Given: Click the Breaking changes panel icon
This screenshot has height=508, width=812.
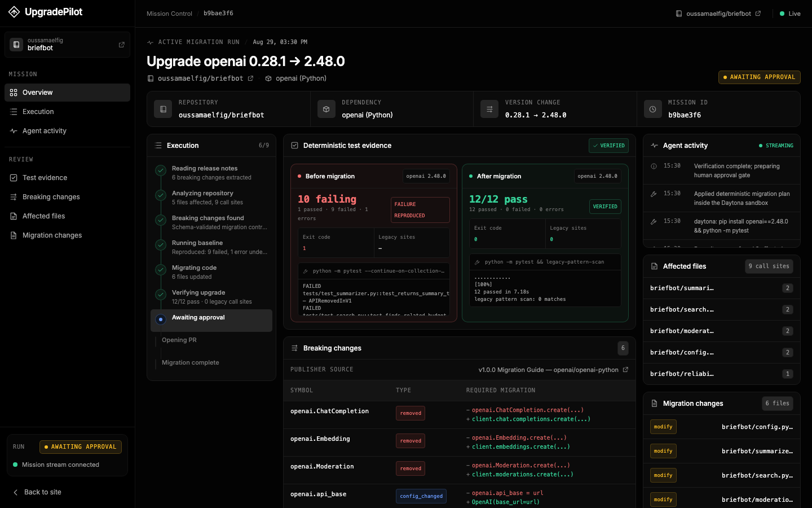Looking at the screenshot, I should 294,348.
